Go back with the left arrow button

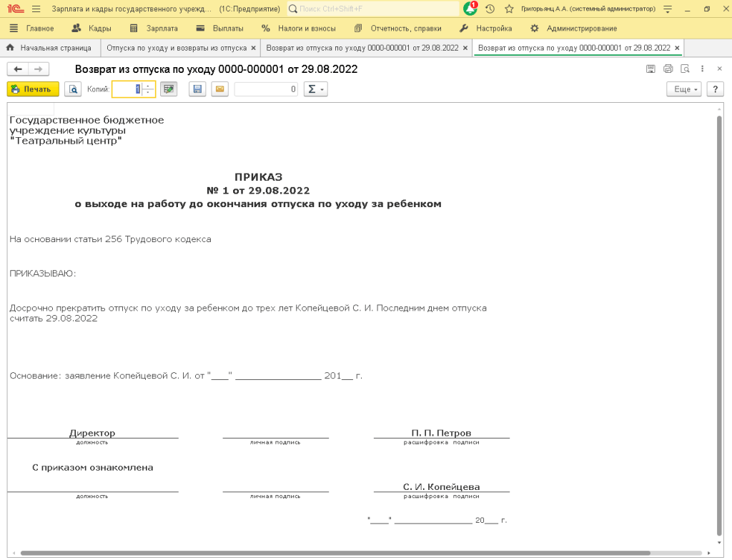click(18, 69)
